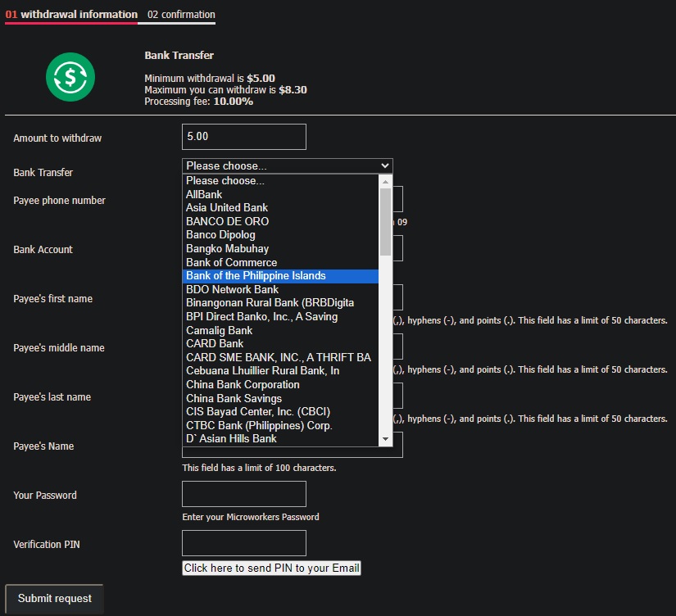Open the 01 withdrawal information tab
This screenshot has width=676, height=616.
pyautogui.click(x=71, y=15)
